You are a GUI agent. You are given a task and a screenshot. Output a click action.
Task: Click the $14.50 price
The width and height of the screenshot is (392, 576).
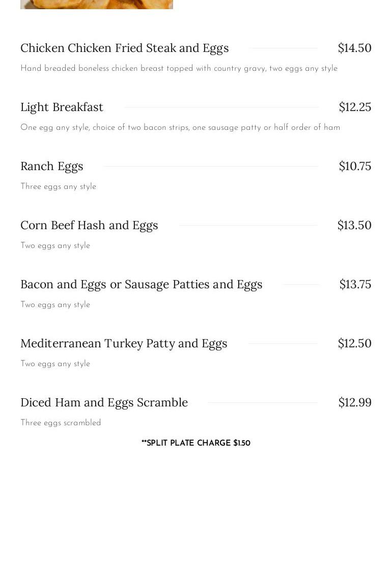click(x=354, y=48)
